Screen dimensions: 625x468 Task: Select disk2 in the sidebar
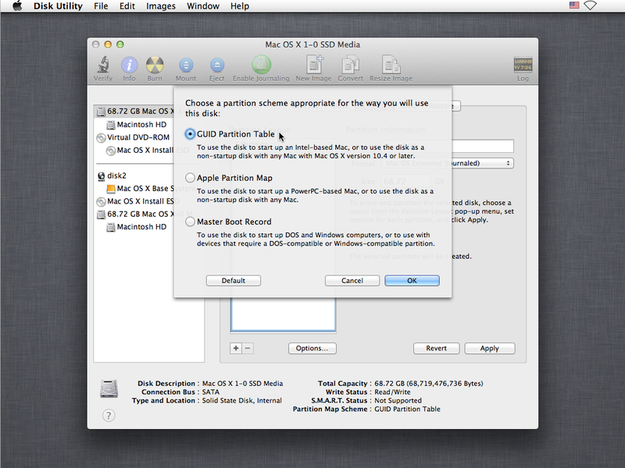tap(112, 175)
